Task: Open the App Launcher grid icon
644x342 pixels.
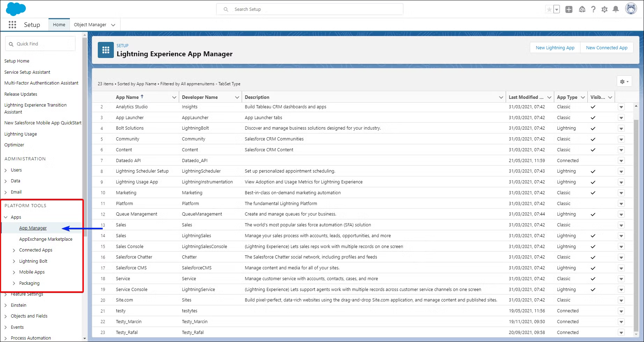Action: 12,24
